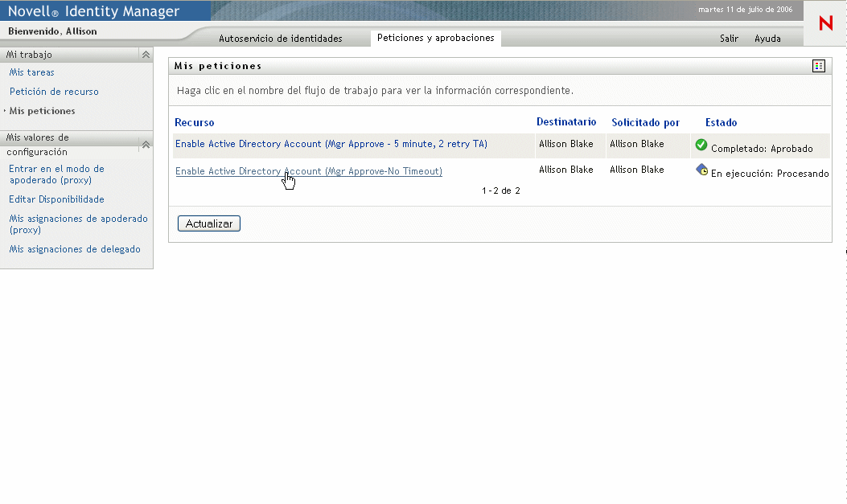847x504 pixels.
Task: Click Destinatario Allison Blake in the Completado row
Action: click(x=566, y=144)
